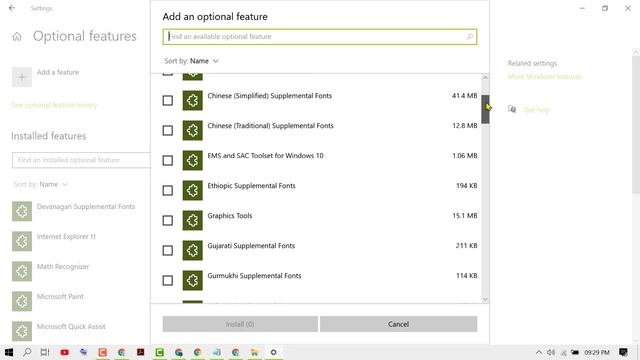
Task: Click the Microsoft Paint entry text
Action: pyautogui.click(x=60, y=296)
